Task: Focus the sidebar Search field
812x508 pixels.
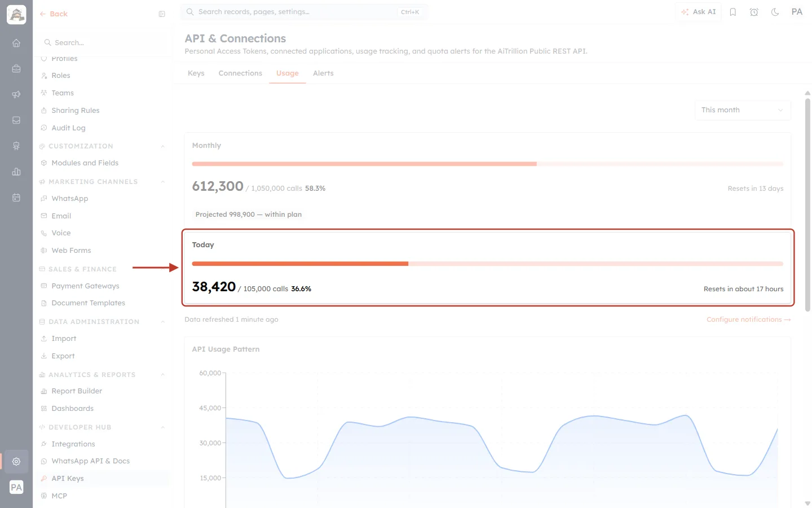Action: [104, 43]
